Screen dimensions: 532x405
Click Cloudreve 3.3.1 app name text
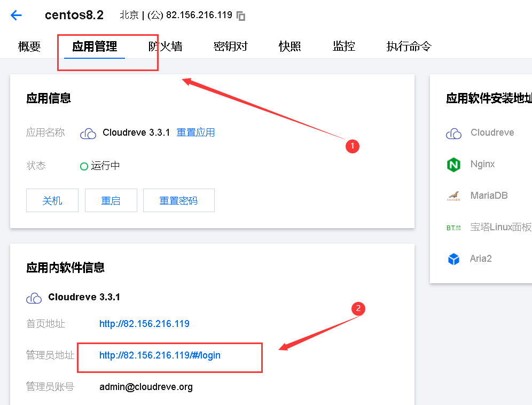[x=136, y=133]
